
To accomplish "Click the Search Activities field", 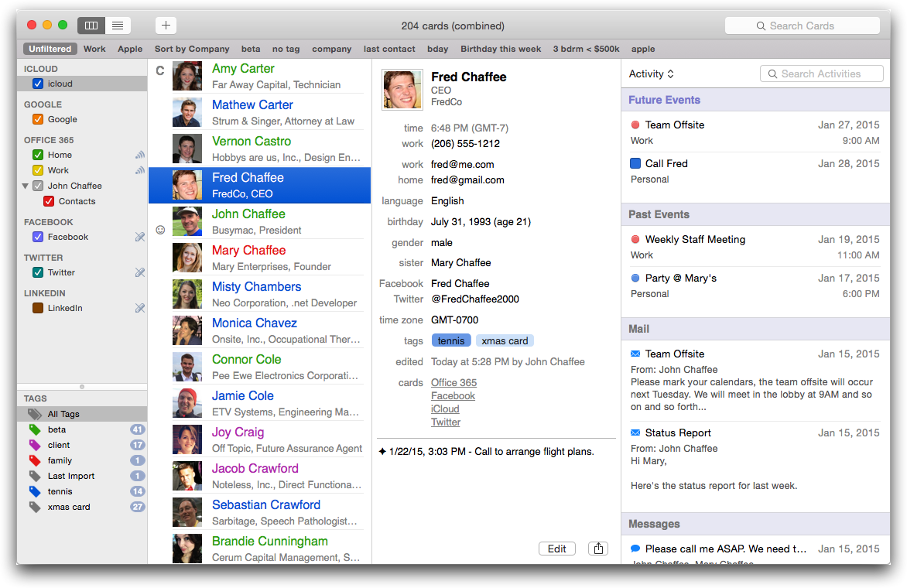I will click(821, 74).
